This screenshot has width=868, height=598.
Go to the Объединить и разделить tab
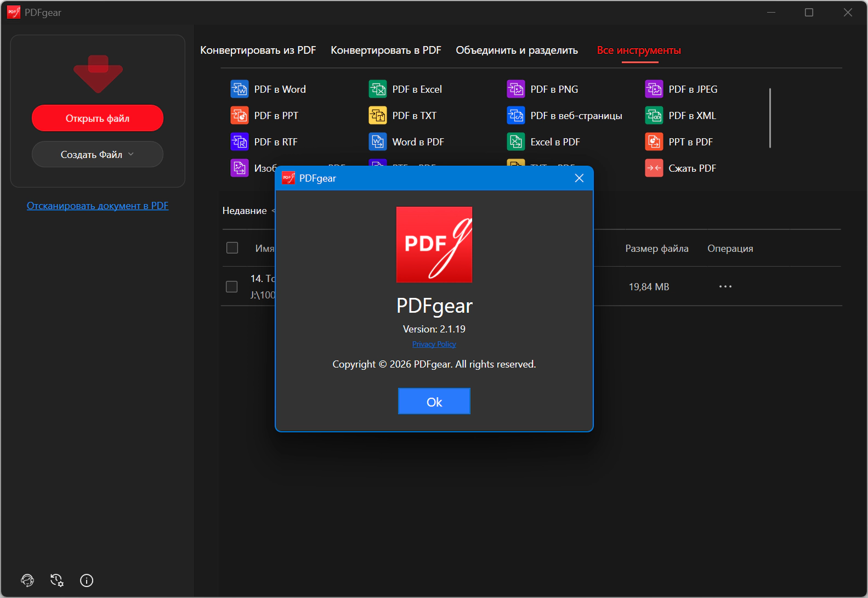click(x=517, y=50)
